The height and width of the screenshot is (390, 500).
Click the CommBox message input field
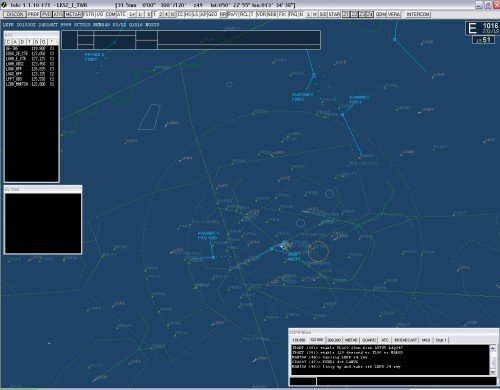406,381
